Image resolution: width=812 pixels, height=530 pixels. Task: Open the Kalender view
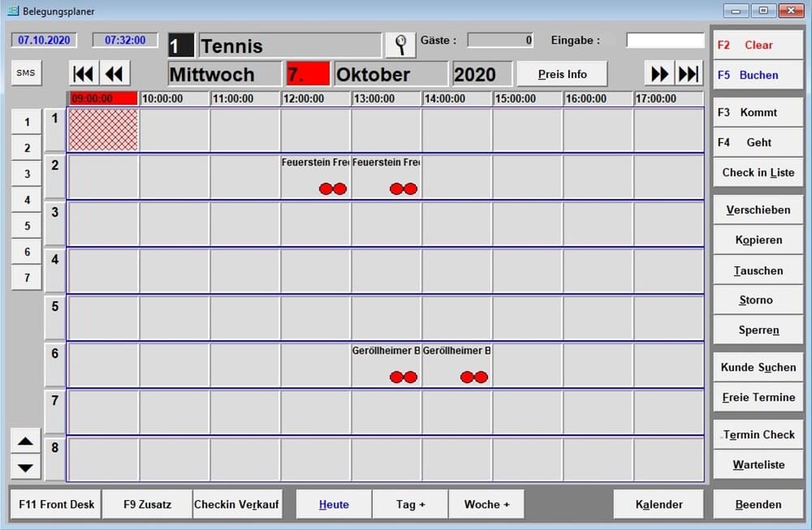[659, 504]
